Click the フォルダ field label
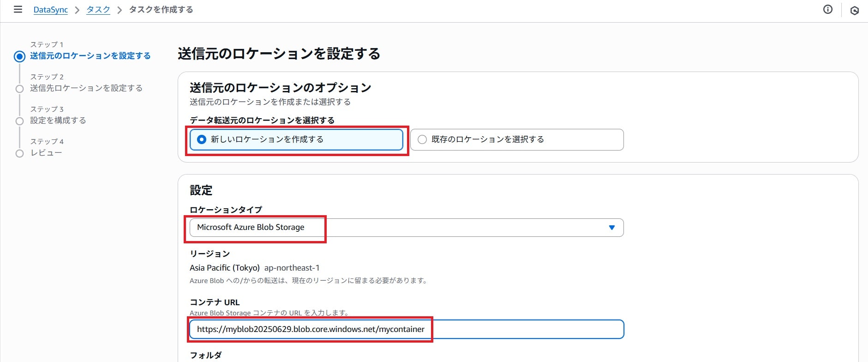The image size is (868, 362). coord(206,355)
